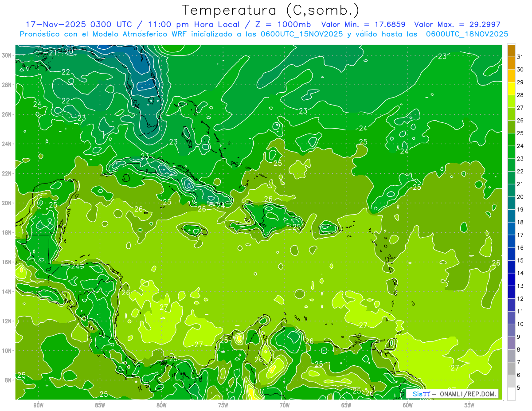Click the "18N" latitude axis label
532x411 pixels.
(x=7, y=232)
